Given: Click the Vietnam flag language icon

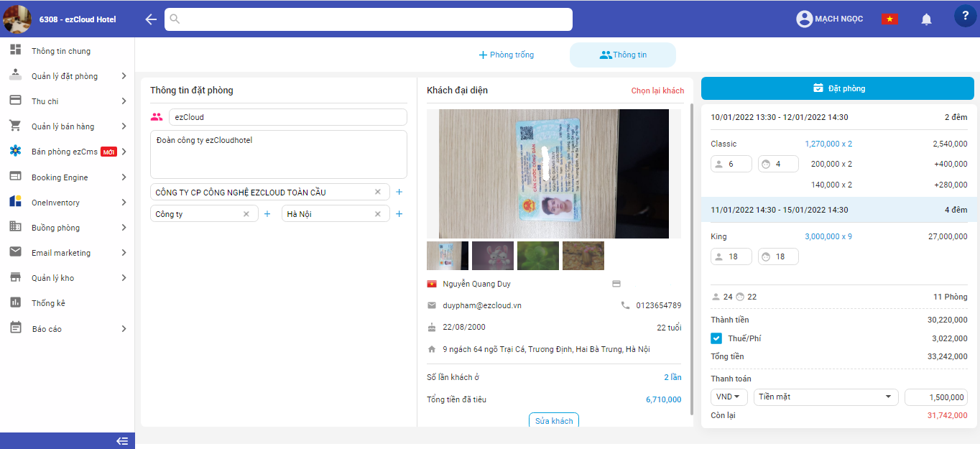Looking at the screenshot, I should tap(889, 19).
